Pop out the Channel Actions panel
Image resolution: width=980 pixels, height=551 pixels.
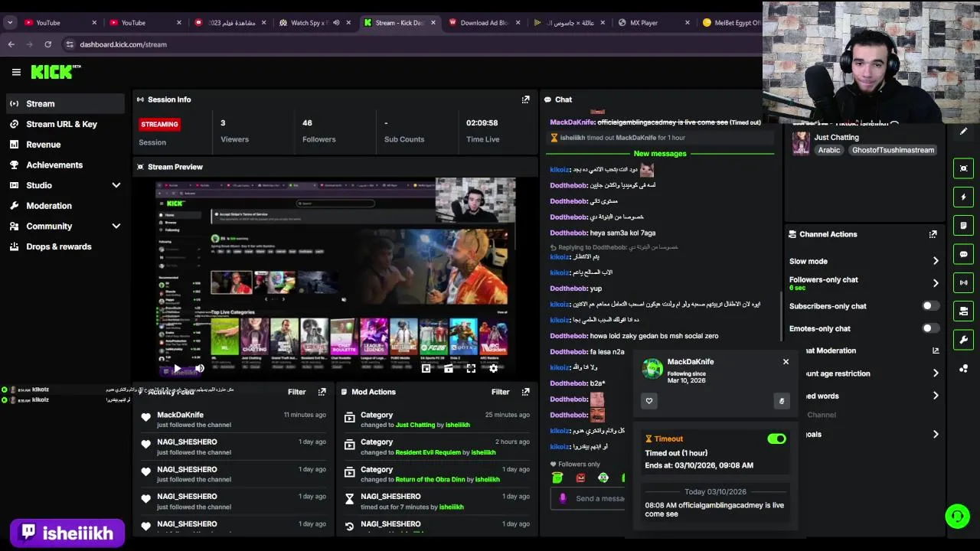[933, 234]
